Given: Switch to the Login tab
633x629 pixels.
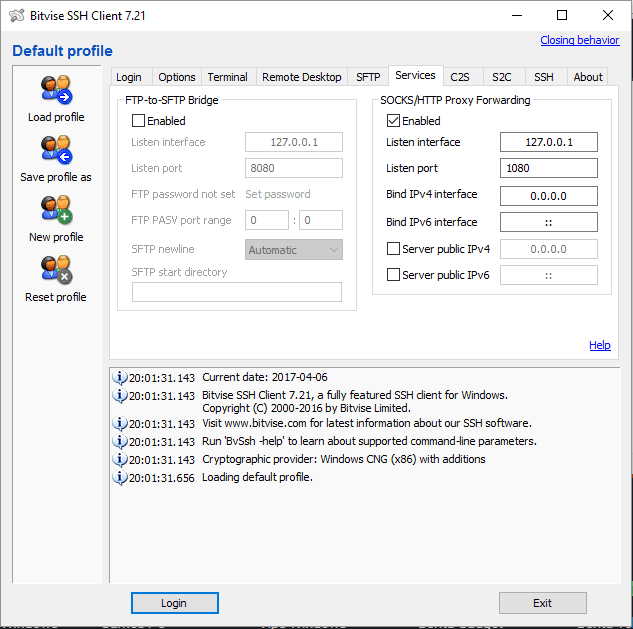Looking at the screenshot, I should pos(129,77).
